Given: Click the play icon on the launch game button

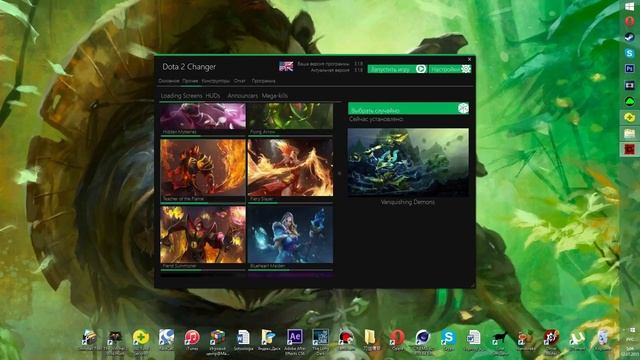Looking at the screenshot, I should 421,69.
